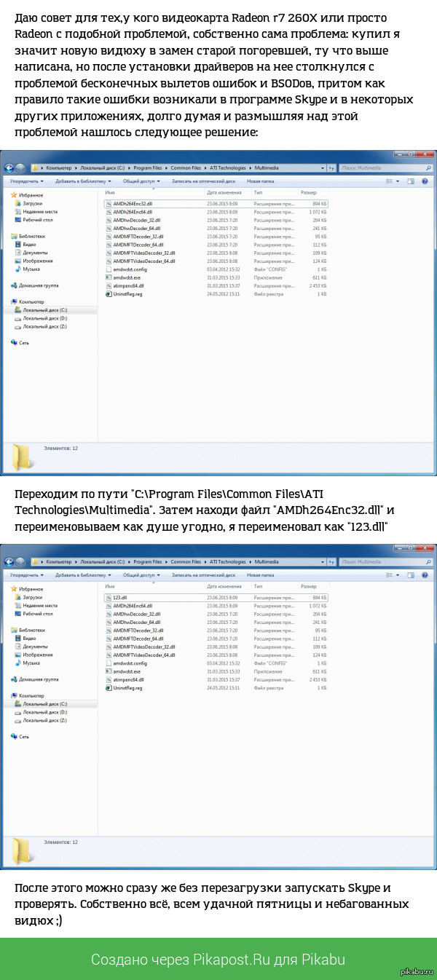The width and height of the screenshot is (437, 980).
Task: Click amdwdst.exe application icon in window listing 123.dll
Action: (x=108, y=671)
